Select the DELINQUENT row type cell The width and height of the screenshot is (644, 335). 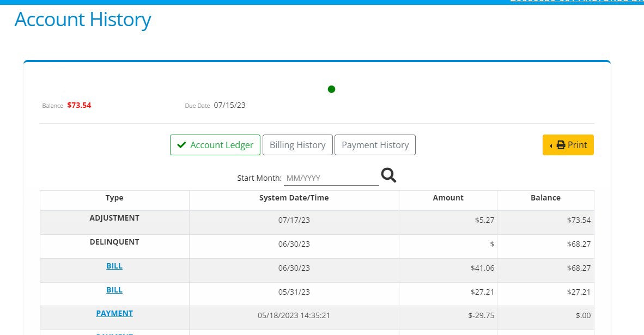[114, 242]
